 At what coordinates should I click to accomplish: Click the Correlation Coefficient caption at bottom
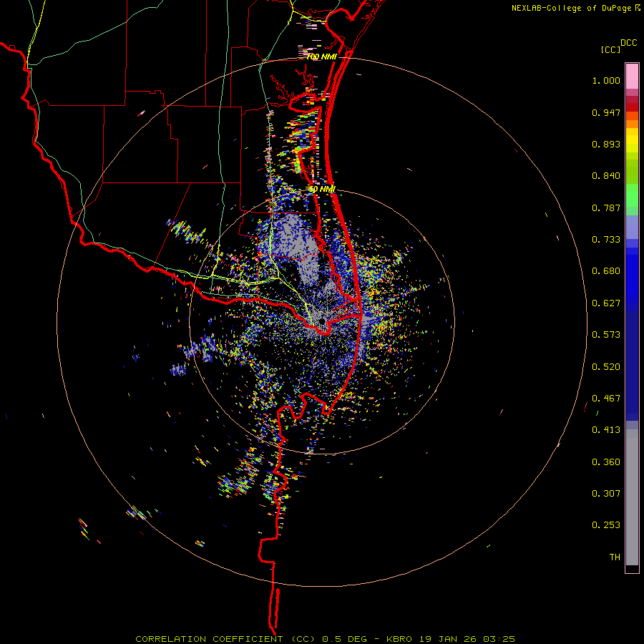(x=325, y=639)
